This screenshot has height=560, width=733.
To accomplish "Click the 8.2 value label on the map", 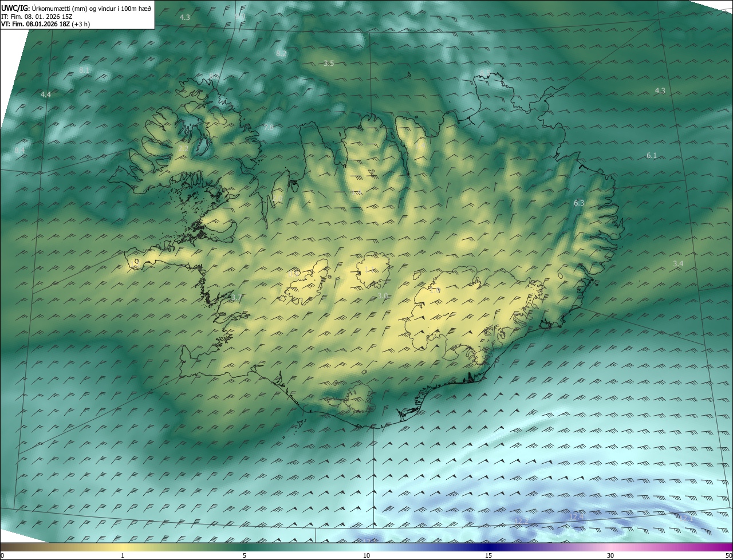I will coord(281,53).
